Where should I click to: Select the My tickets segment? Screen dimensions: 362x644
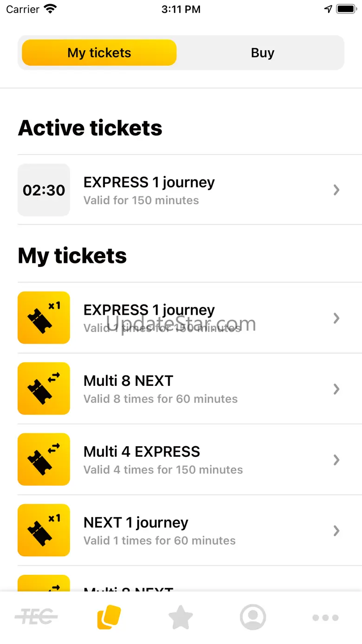(99, 53)
